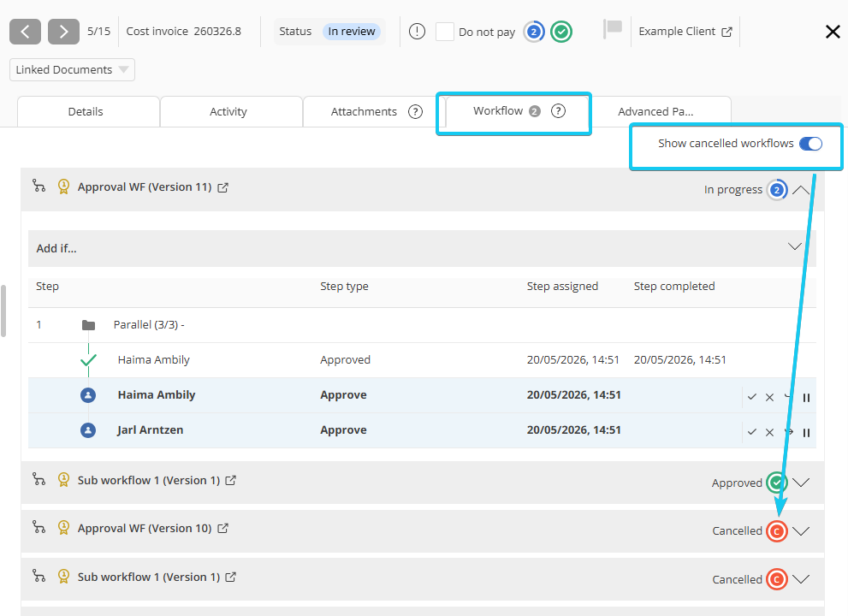
Task: Click help icon on Workflow tab
Action: 558,111
